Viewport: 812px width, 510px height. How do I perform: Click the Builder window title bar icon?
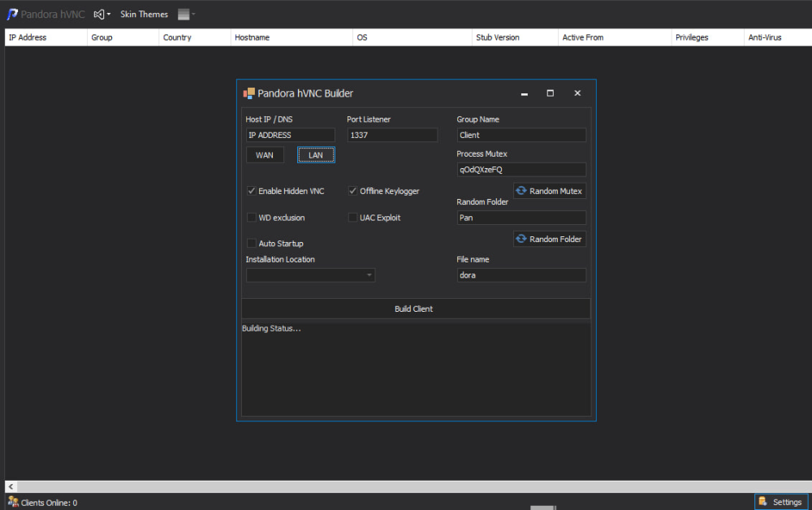[249, 93]
